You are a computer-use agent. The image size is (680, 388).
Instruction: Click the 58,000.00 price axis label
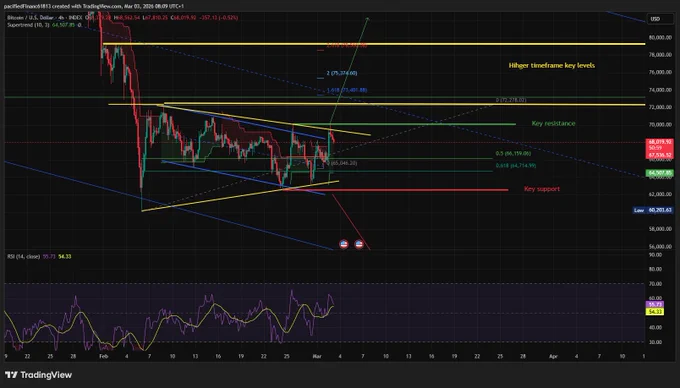point(660,229)
